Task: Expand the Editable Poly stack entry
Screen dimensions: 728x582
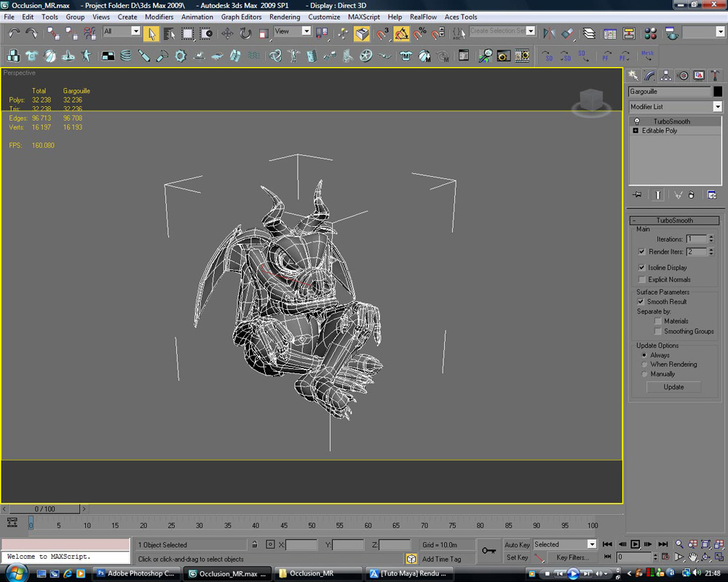Action: pyautogui.click(x=636, y=131)
